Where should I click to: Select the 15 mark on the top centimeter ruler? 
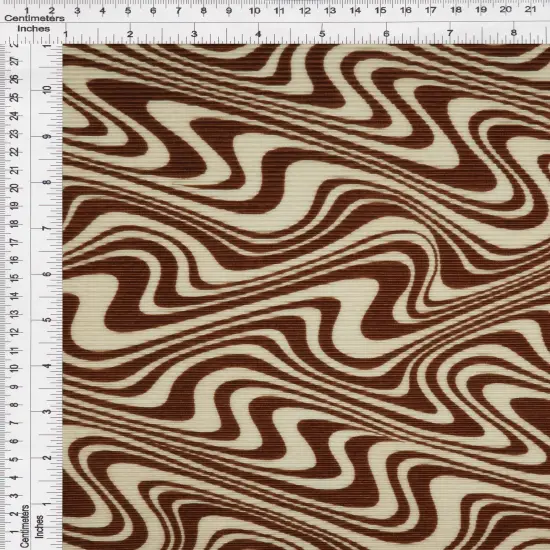point(380,11)
